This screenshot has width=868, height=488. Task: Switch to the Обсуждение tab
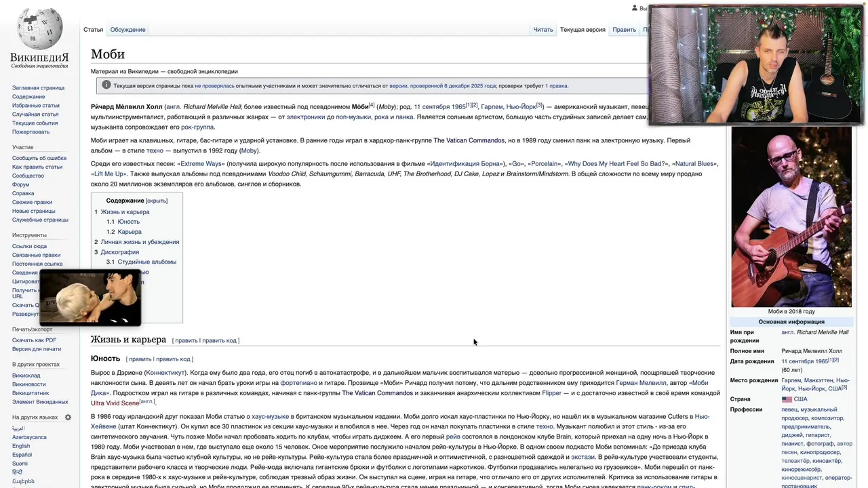pos(128,30)
